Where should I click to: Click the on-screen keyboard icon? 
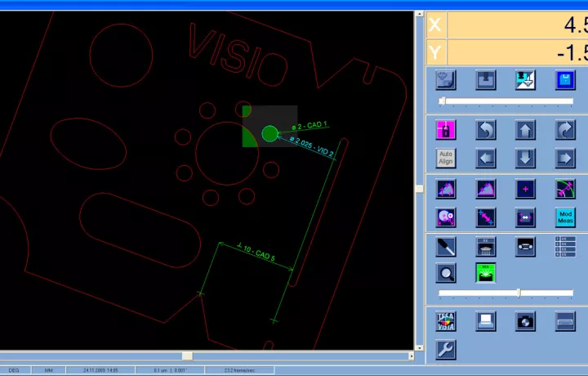click(565, 321)
